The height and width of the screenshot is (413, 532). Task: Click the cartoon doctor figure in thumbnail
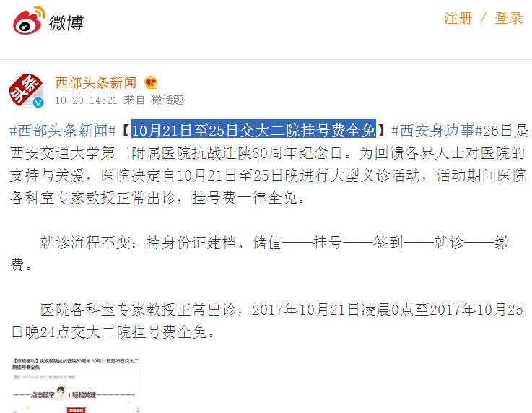(61, 394)
